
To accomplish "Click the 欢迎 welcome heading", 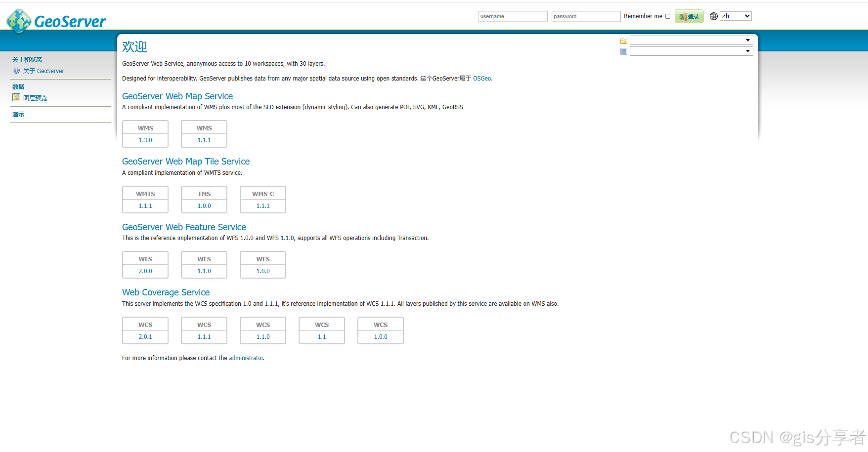I will [x=134, y=46].
